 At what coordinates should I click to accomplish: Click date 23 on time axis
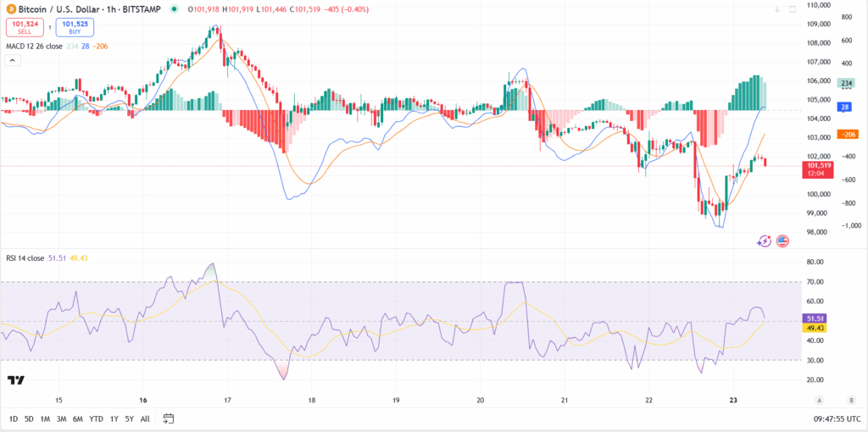733,400
